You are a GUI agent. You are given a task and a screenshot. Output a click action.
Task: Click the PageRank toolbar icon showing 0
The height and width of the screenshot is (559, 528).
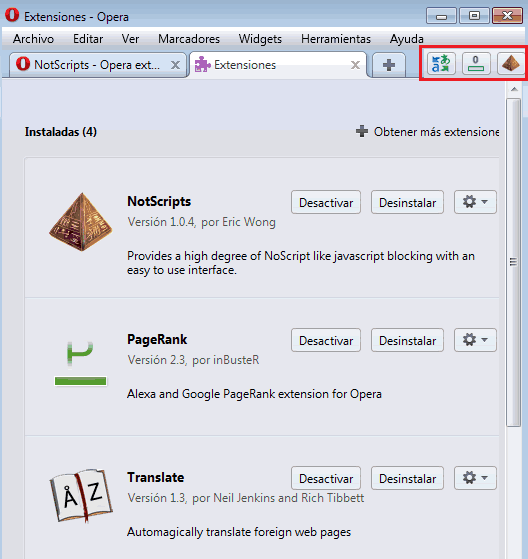click(476, 64)
